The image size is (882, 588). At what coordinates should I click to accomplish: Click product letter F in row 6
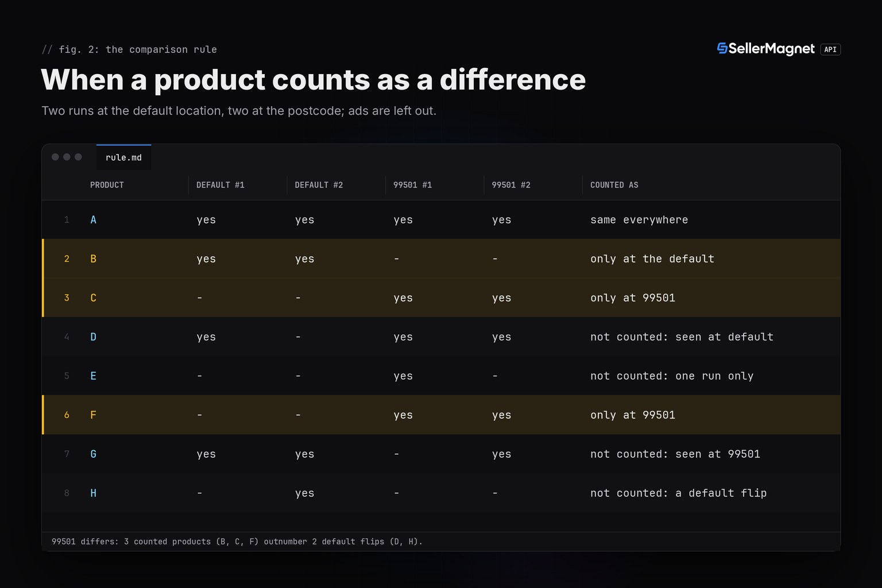[93, 415]
